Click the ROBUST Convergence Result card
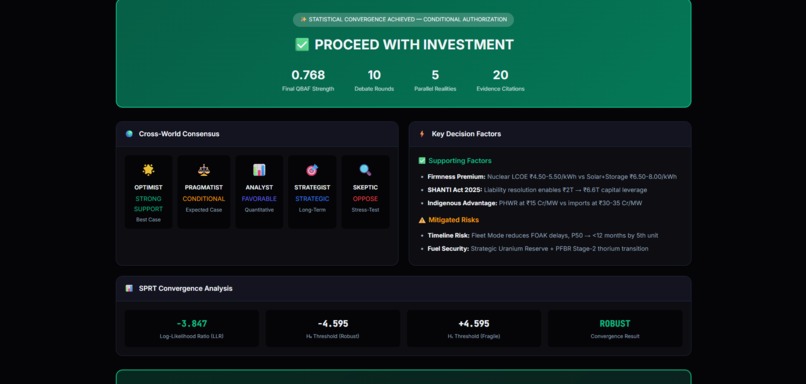The width and height of the screenshot is (806, 384). tap(615, 328)
